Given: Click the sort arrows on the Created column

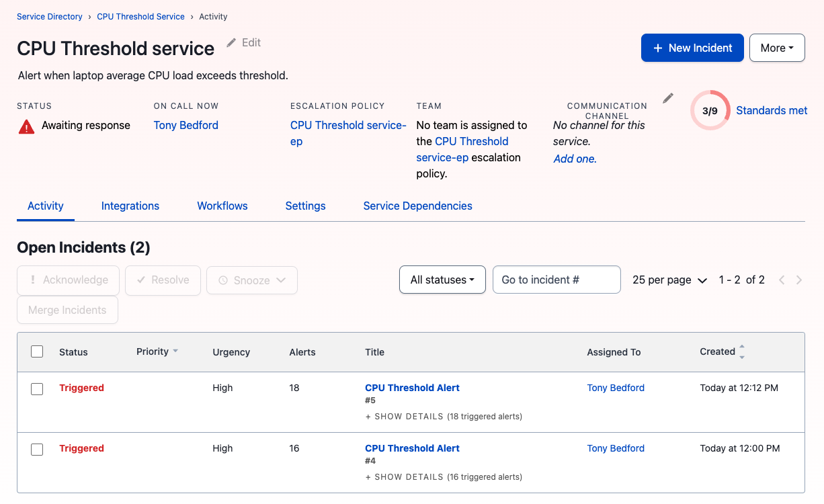Looking at the screenshot, I should (741, 351).
